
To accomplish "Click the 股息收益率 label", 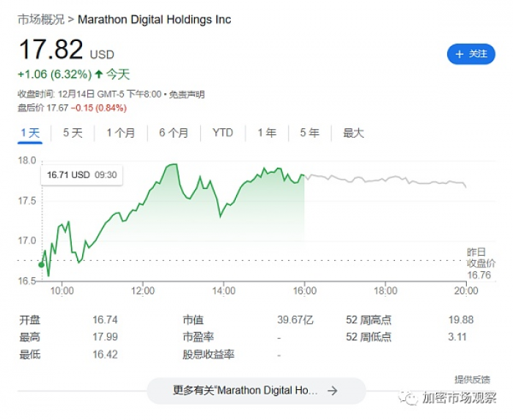I will click(x=208, y=354).
